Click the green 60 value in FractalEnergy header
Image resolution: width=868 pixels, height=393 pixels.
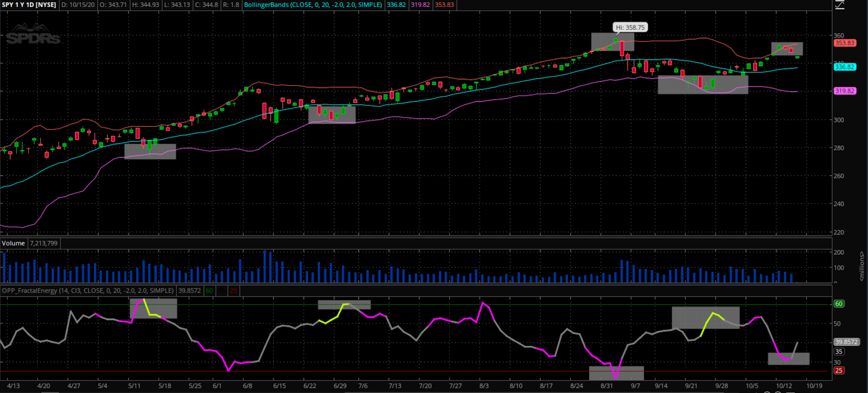(209, 291)
